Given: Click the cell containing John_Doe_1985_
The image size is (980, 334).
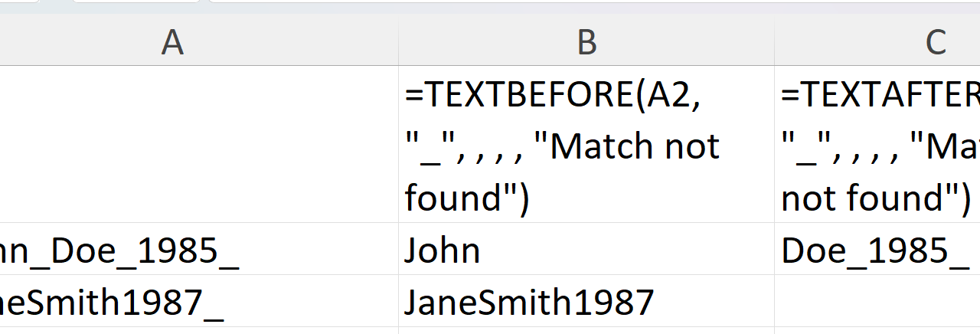Looking at the screenshot, I should click(x=199, y=250).
